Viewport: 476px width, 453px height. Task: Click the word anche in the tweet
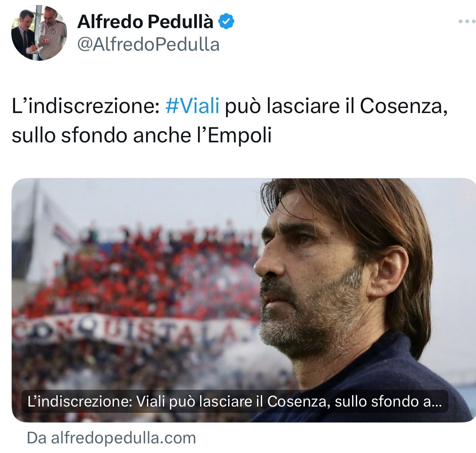[x=162, y=135]
